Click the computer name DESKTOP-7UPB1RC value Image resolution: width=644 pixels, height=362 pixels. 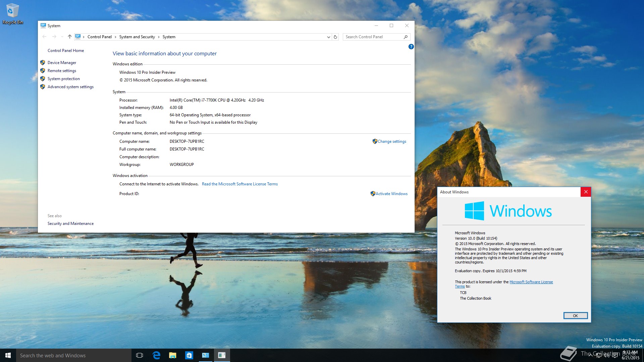[187, 141]
